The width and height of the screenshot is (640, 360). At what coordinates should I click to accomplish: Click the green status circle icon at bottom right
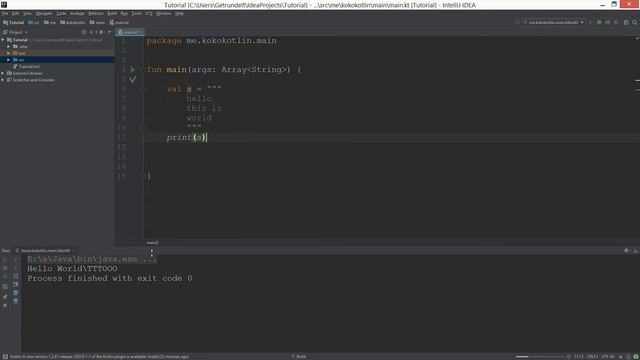click(x=636, y=356)
